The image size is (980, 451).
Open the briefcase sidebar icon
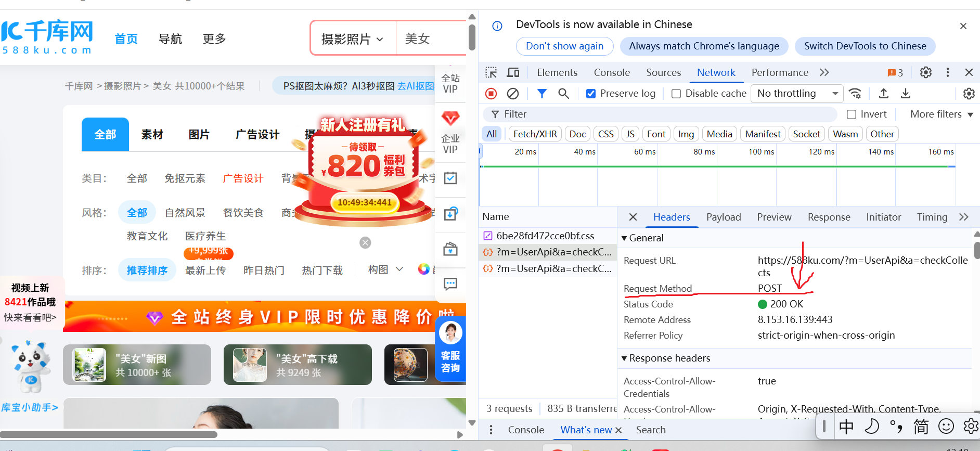pyautogui.click(x=450, y=249)
